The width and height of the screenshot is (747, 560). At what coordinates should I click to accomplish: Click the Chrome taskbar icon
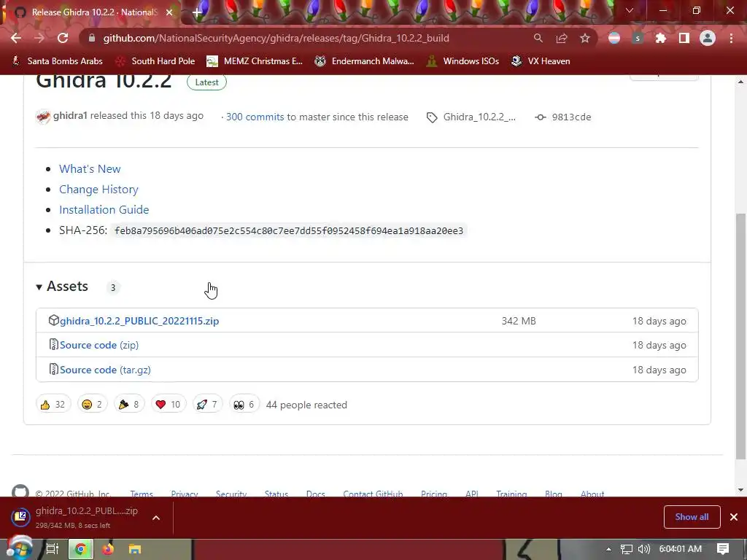[81, 549]
